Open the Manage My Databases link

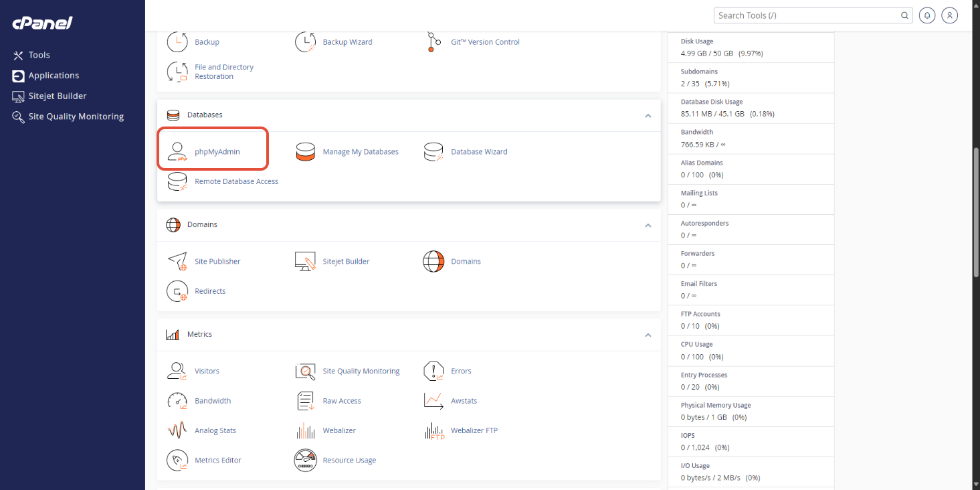tap(361, 152)
